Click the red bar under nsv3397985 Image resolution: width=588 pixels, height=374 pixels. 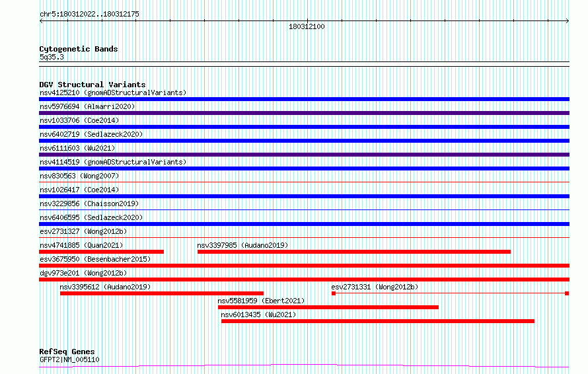click(354, 252)
